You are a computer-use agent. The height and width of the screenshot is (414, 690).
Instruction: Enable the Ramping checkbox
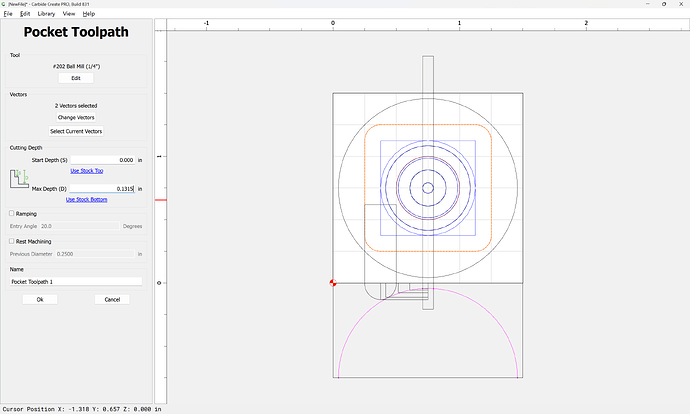click(12, 213)
